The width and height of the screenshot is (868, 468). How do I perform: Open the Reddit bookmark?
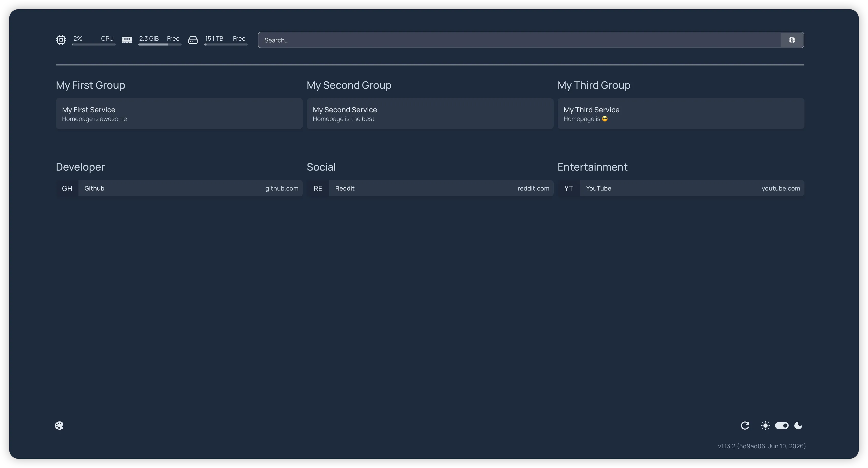(x=430, y=188)
